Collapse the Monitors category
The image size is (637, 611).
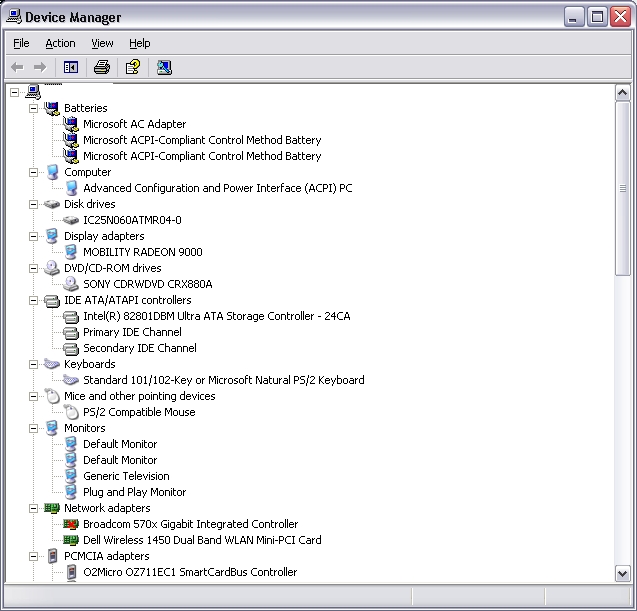pyautogui.click(x=33, y=428)
